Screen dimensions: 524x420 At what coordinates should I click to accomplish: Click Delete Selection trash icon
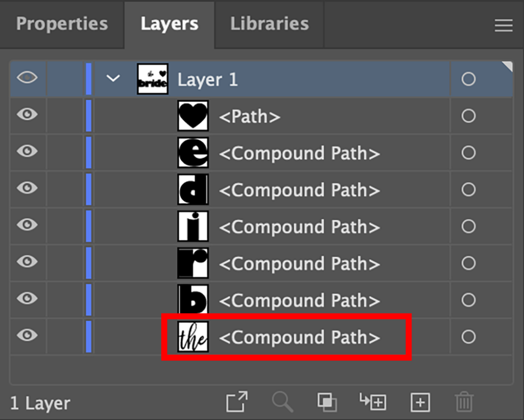coord(464,402)
